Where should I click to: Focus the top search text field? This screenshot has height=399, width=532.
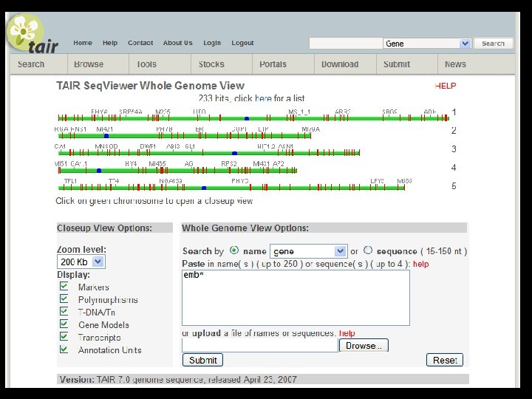point(346,44)
